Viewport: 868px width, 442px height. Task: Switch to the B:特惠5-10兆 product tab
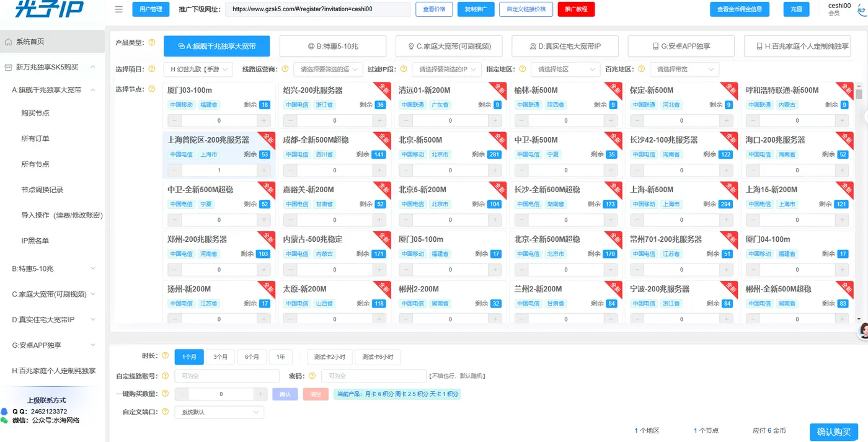pyautogui.click(x=333, y=46)
